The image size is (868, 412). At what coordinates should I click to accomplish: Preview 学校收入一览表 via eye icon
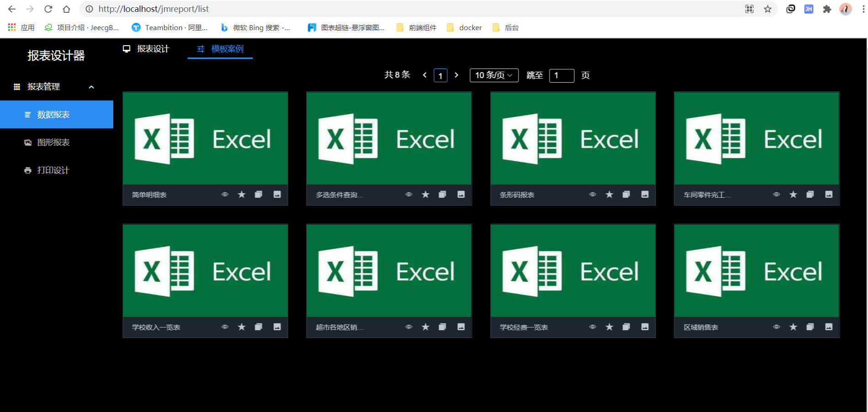pos(225,327)
